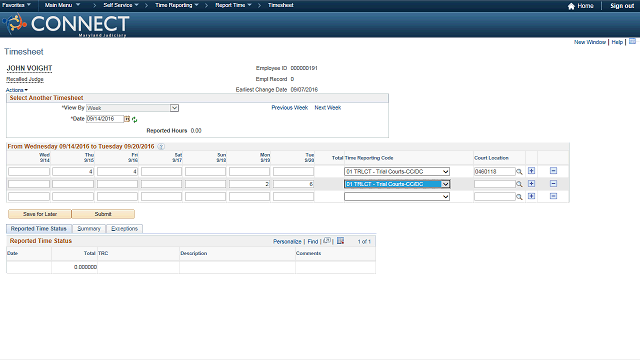
Task: Click Timesheet breadcrumb item
Action: (281, 5)
